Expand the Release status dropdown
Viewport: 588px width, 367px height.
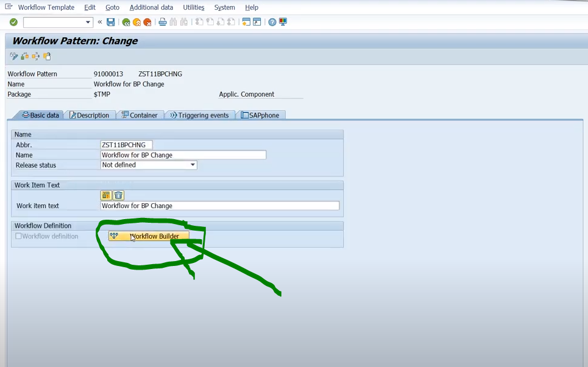click(193, 165)
